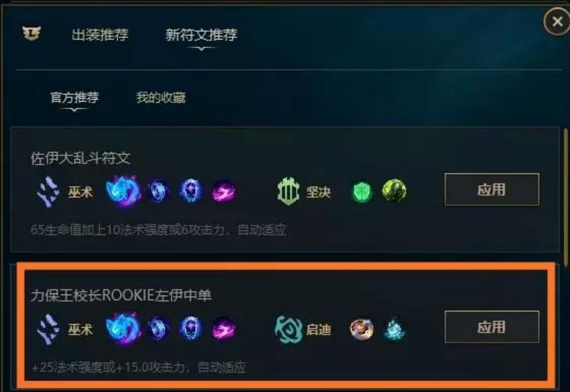Select the 官方推荐 sub-tab
The image size is (570, 392).
point(75,97)
